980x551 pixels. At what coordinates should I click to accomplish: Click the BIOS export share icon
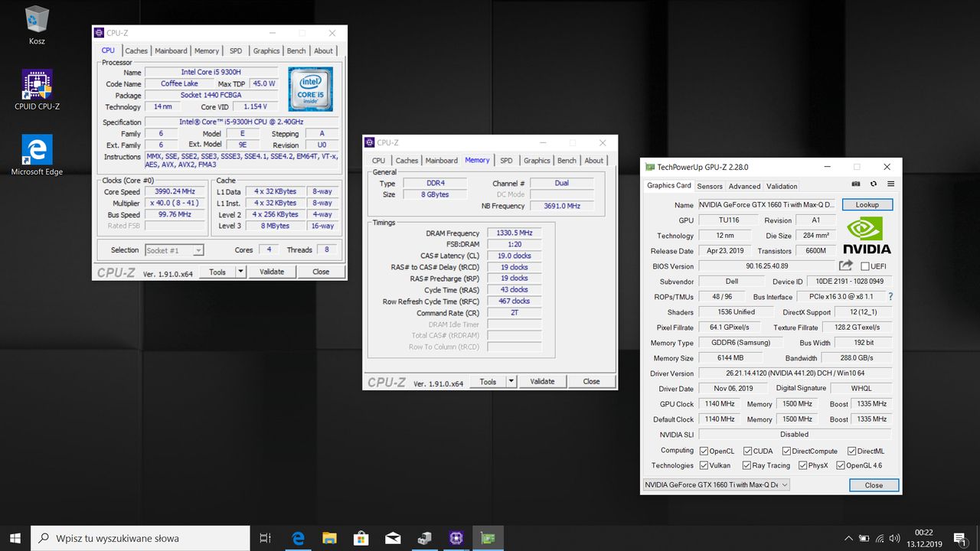pyautogui.click(x=845, y=266)
